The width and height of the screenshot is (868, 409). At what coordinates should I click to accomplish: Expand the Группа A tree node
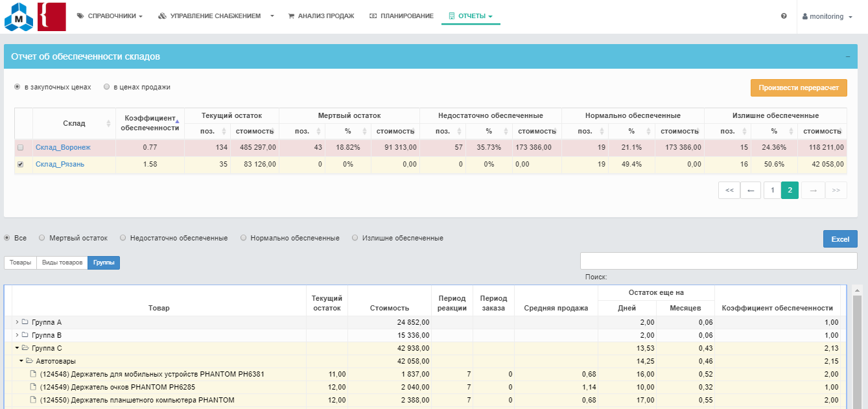[x=17, y=322]
